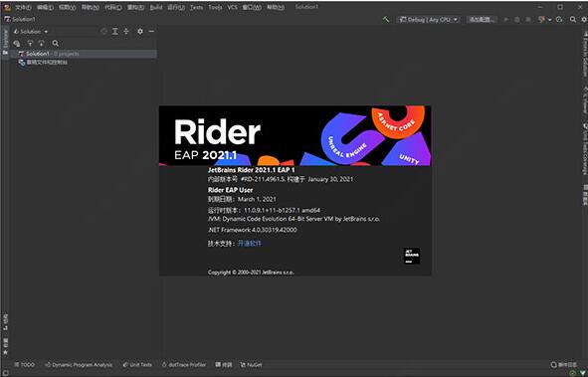Open the dotTrace Profiler tool window
The height and width of the screenshot is (377, 588).
click(x=184, y=365)
